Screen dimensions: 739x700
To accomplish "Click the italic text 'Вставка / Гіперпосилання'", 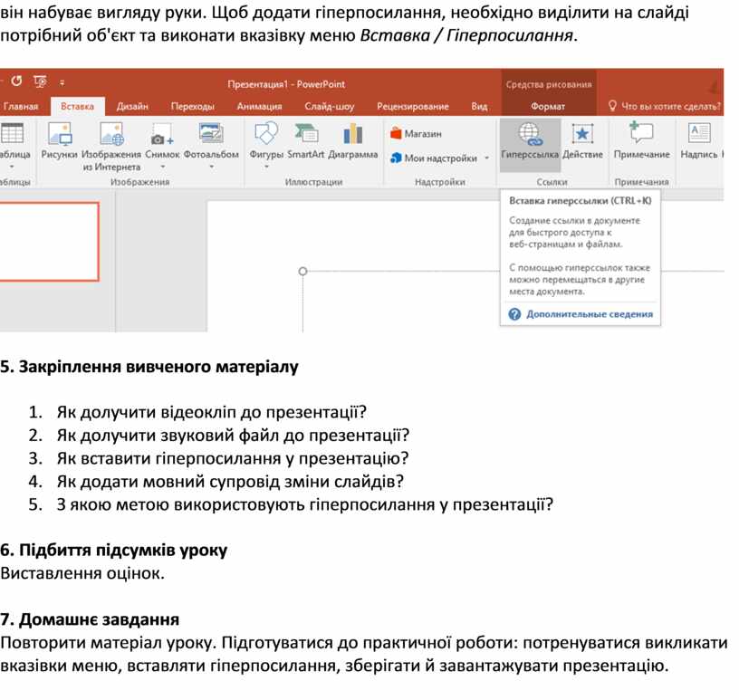I will tap(466, 35).
